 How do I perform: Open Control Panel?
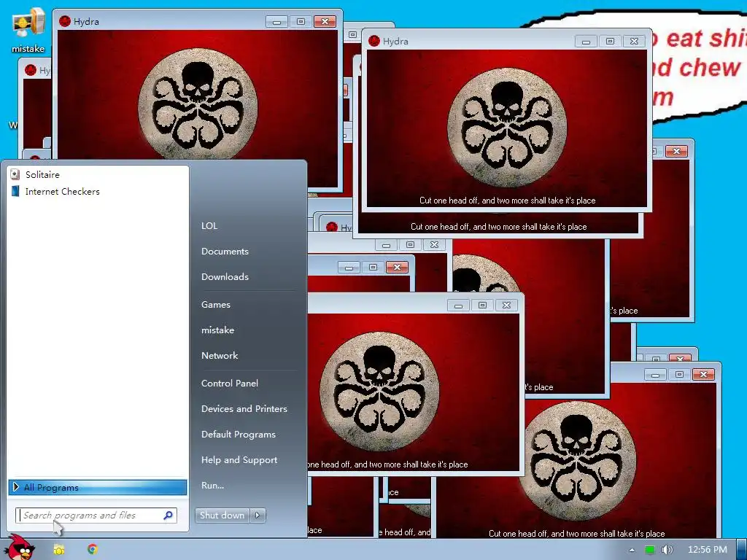230,384
